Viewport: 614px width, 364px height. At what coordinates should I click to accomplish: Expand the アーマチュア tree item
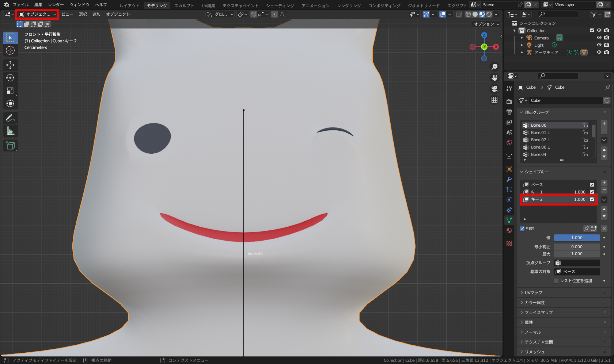[x=522, y=53]
